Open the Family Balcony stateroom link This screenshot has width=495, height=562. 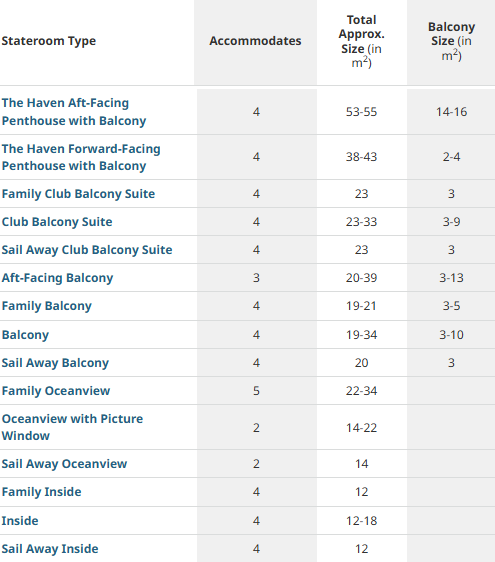pos(47,306)
